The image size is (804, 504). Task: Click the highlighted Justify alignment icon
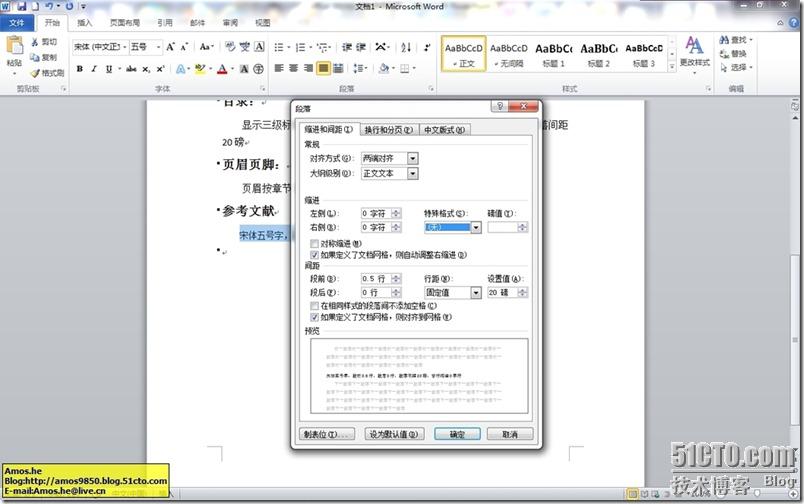pyautogui.click(x=323, y=68)
